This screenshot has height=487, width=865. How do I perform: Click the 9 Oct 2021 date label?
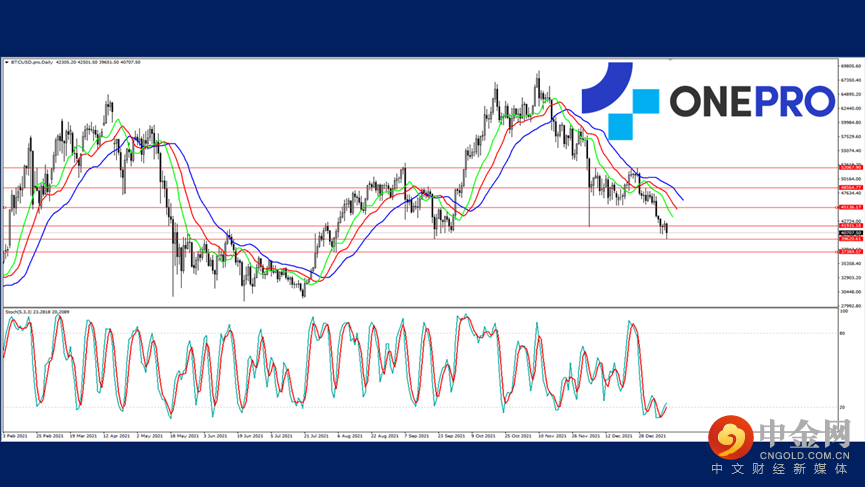(483, 436)
